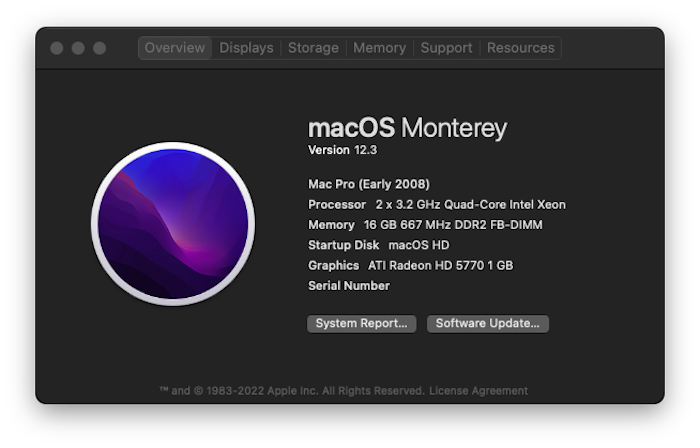
Task: Minimize the window with the middle button
Action: tap(78, 48)
